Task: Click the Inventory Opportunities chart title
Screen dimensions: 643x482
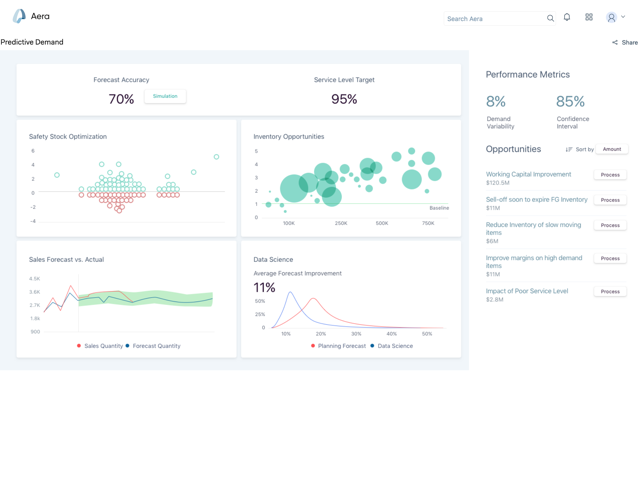Action: click(289, 137)
